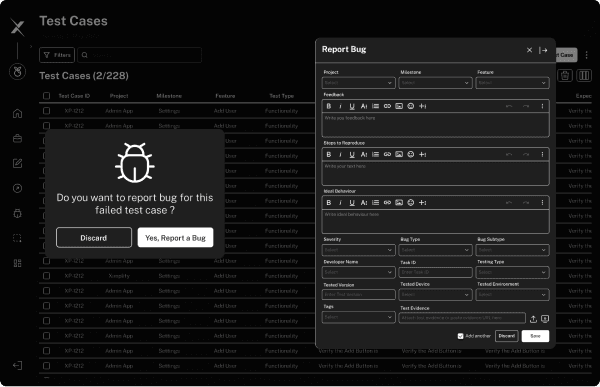Viewport: 600px width, 387px height.
Task: Toggle list formatting in Steps to Reproduce editor
Action: (375, 154)
